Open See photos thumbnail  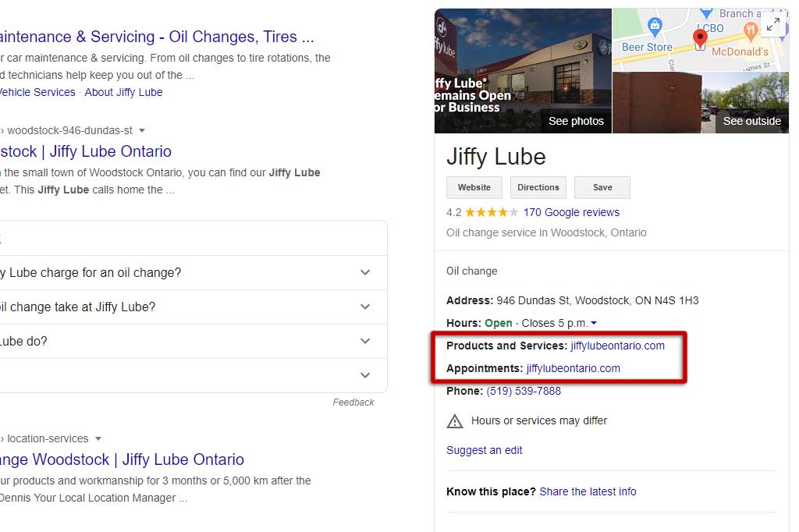point(523,72)
